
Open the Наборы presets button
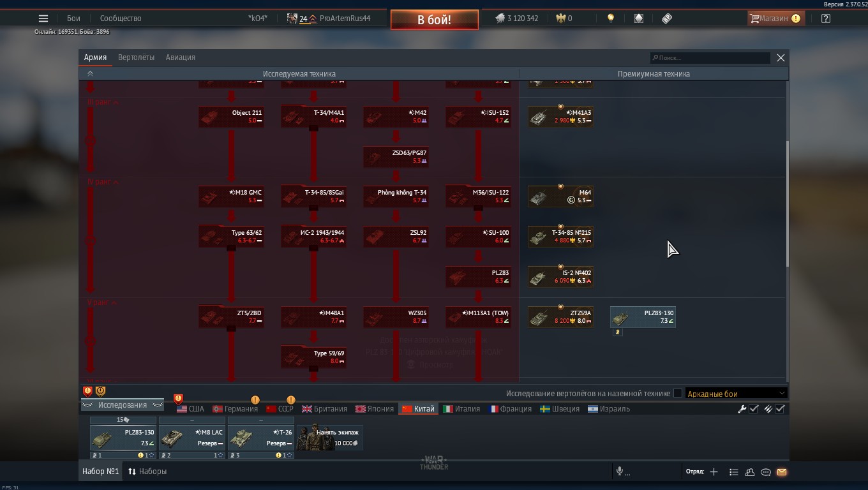pyautogui.click(x=147, y=471)
